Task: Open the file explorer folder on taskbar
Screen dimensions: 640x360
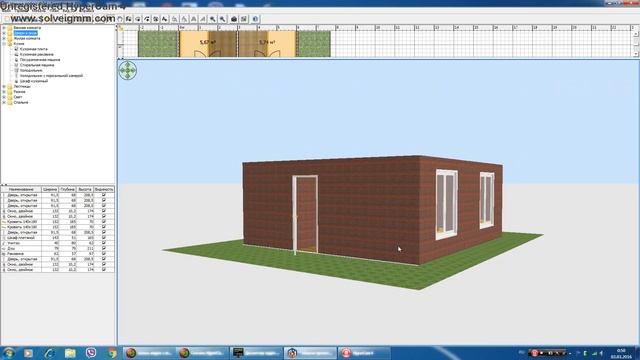Action: pyautogui.click(x=70, y=353)
